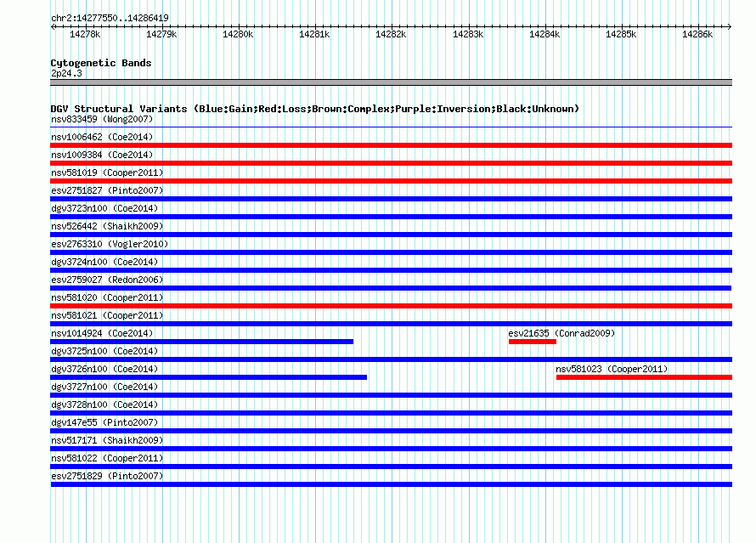The width and height of the screenshot is (756, 543).
Task: Click variant label dgv3726n100 (Coe2014)
Action: click(104, 369)
